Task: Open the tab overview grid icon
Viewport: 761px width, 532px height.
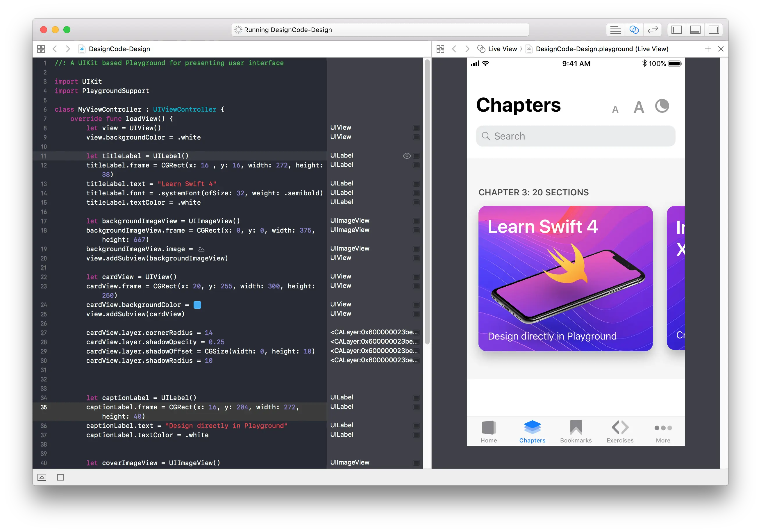Action: (x=41, y=49)
